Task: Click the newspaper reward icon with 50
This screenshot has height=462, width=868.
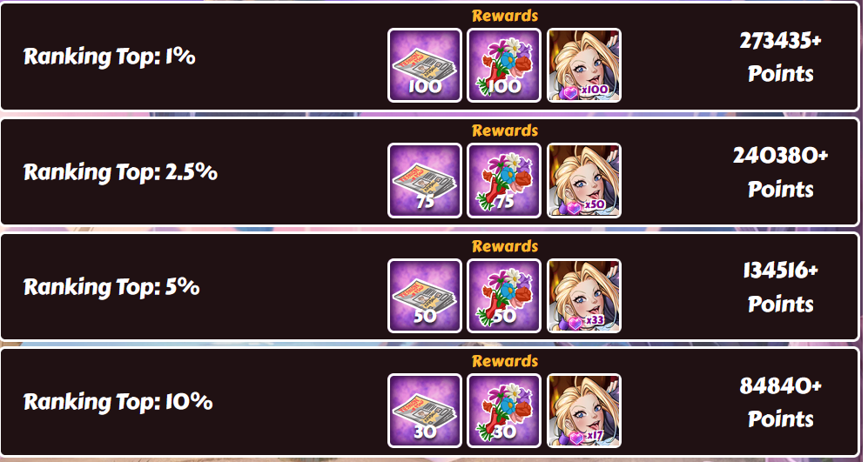Action: 425,296
